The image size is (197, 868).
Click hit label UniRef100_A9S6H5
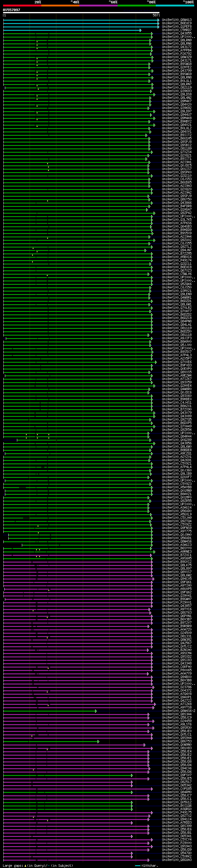pyautogui.click(x=177, y=558)
